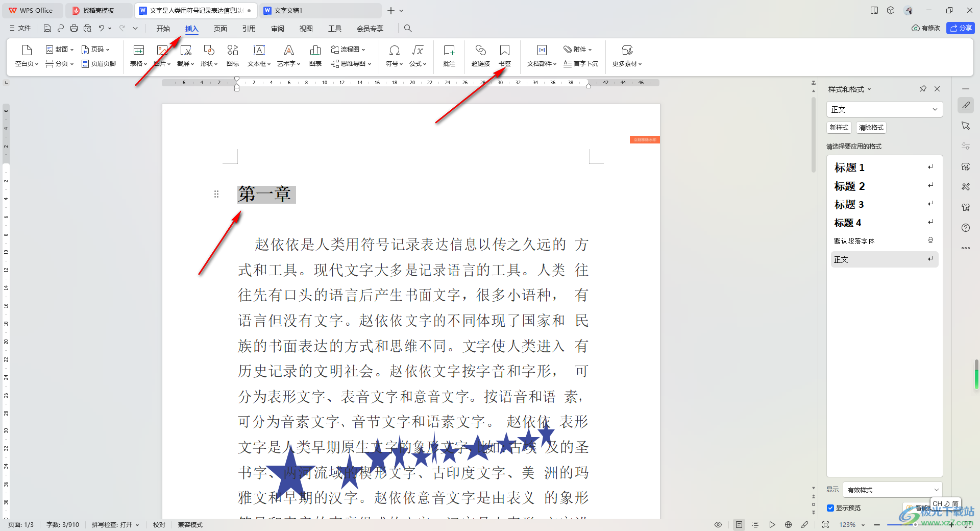The width and height of the screenshot is (980, 531).
Task: Switch to page layout view
Action: coord(739,525)
